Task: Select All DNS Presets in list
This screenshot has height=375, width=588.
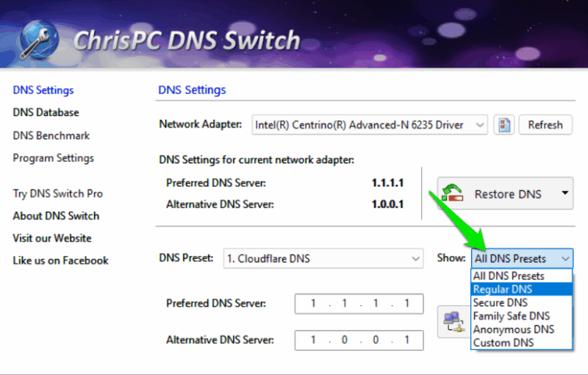Action: (x=522, y=276)
